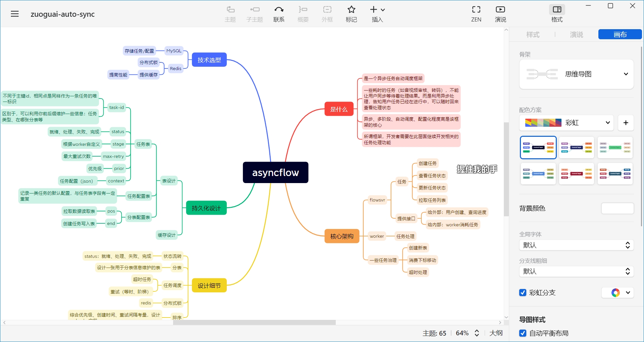Select the 技术选型 topic node
644x342 pixels.
209,60
